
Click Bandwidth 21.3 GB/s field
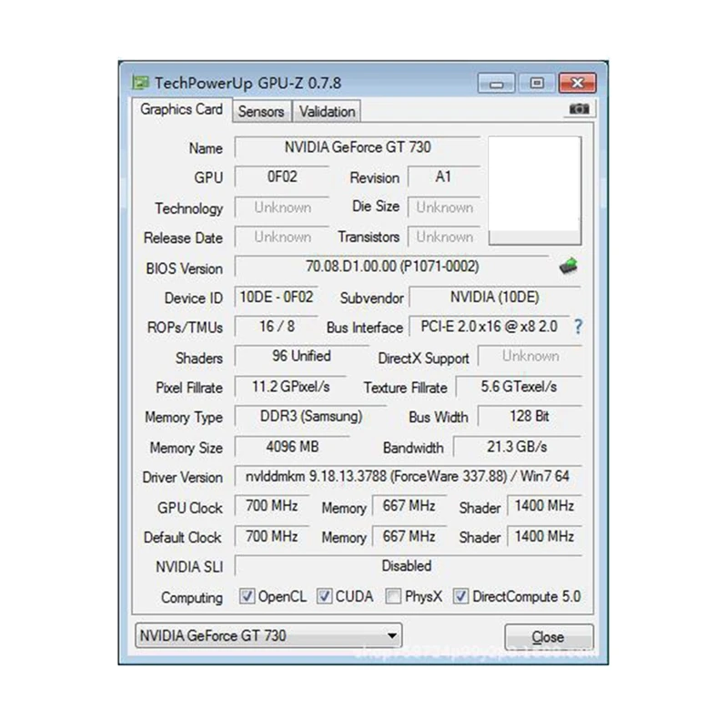(517, 447)
